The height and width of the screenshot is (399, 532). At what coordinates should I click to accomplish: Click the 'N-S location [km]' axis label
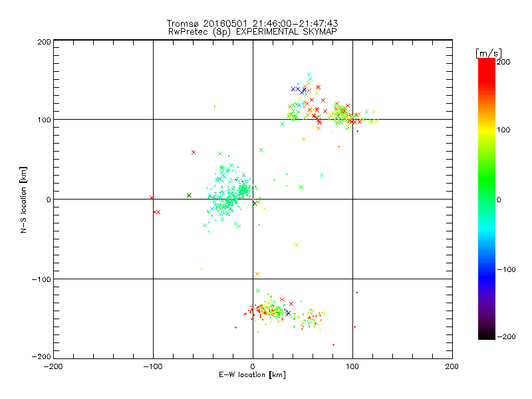[23, 199]
